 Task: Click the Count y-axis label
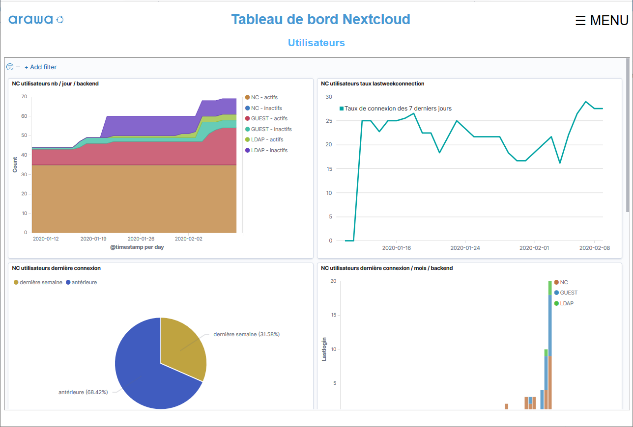(x=15, y=165)
